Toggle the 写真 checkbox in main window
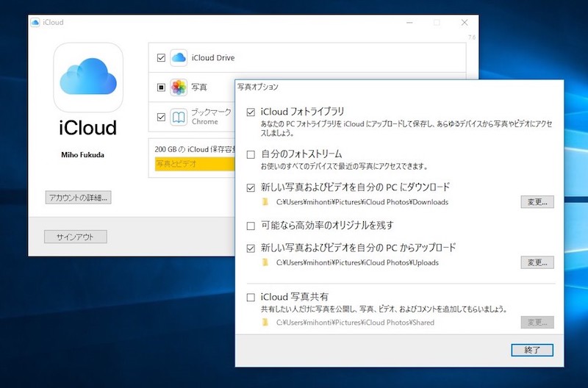Screen dimensions: 588x388 point(161,87)
